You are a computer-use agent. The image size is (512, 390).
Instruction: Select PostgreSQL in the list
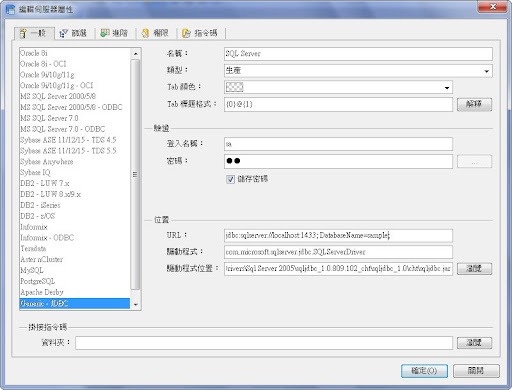(75, 281)
